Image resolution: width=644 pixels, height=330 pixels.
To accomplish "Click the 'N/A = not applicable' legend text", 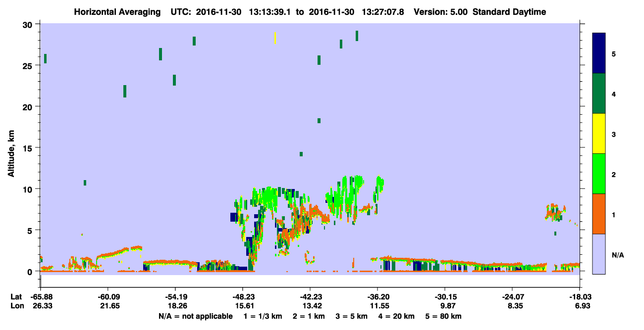I will pyautogui.click(x=195, y=316).
